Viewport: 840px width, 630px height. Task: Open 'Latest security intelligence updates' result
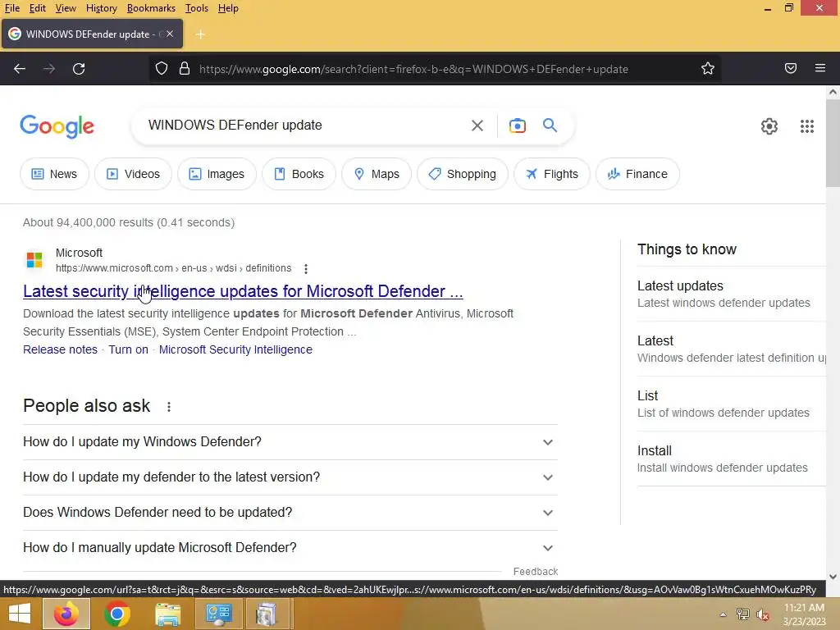tap(243, 291)
